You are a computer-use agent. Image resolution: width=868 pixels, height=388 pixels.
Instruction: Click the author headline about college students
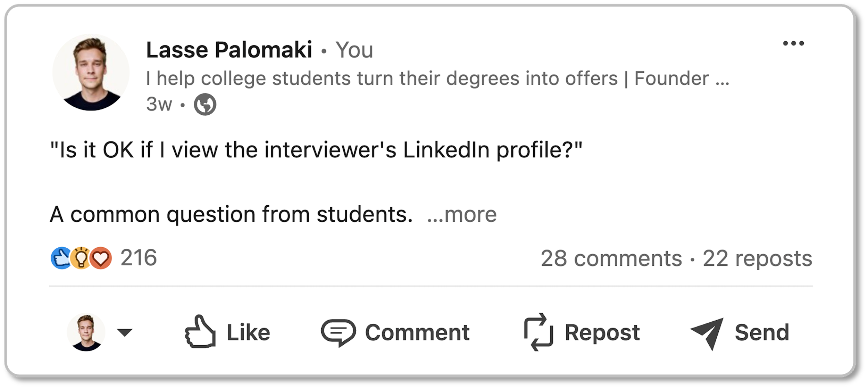coord(437,78)
